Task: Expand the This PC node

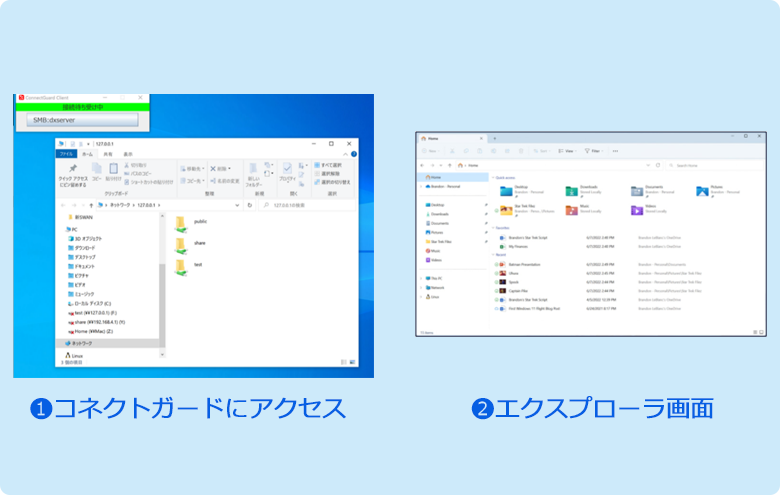Action: (421, 279)
